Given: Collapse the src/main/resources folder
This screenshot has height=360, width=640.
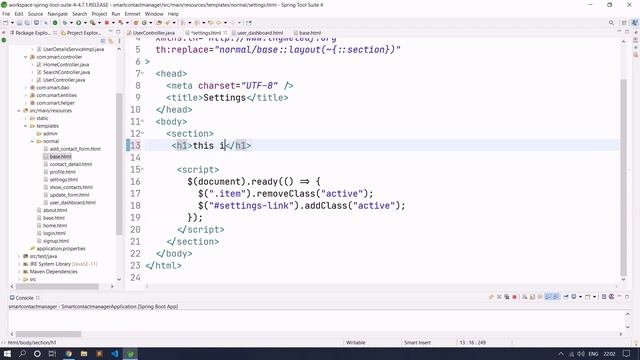Looking at the screenshot, I should click(19, 111).
